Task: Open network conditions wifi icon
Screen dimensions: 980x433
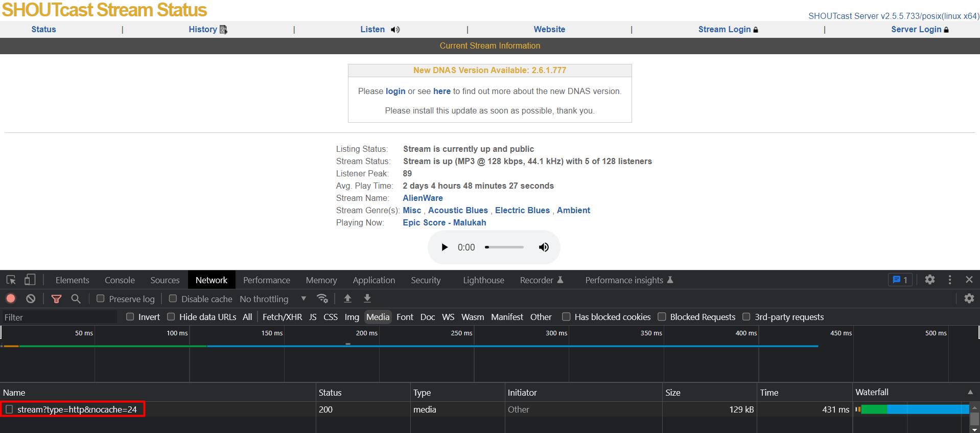Action: [x=322, y=299]
